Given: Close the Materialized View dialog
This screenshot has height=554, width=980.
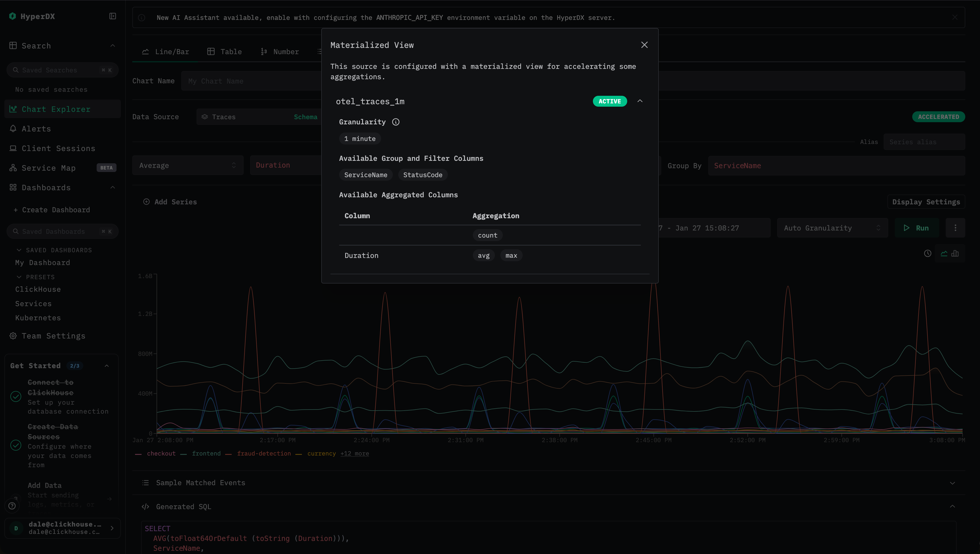Looking at the screenshot, I should (644, 45).
